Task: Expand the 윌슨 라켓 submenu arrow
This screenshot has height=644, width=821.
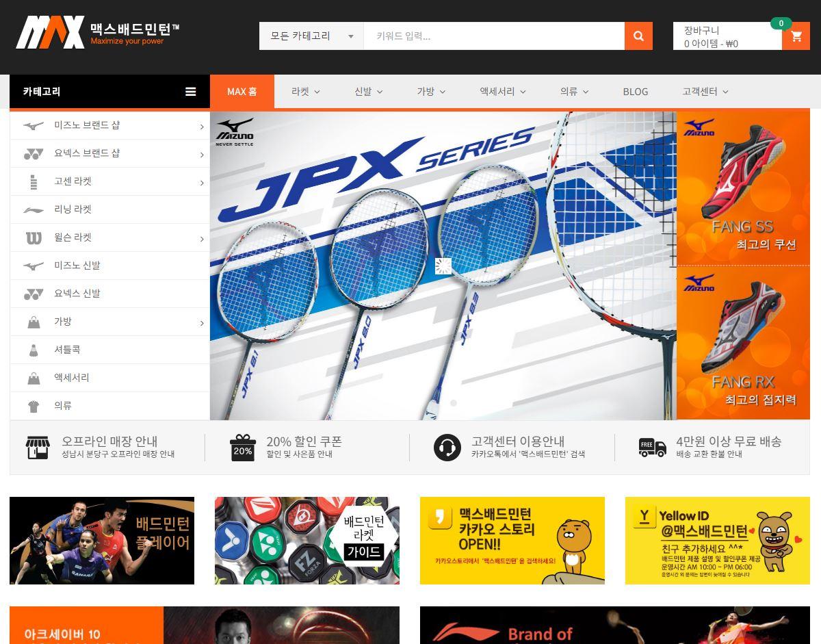Action: (x=202, y=239)
